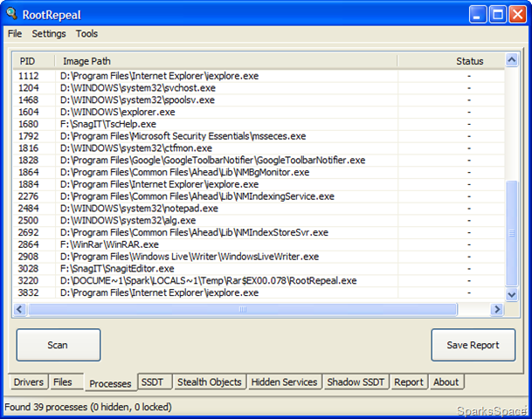Sort by the Image Path column header
This screenshot has height=419, width=532.
click(226, 61)
